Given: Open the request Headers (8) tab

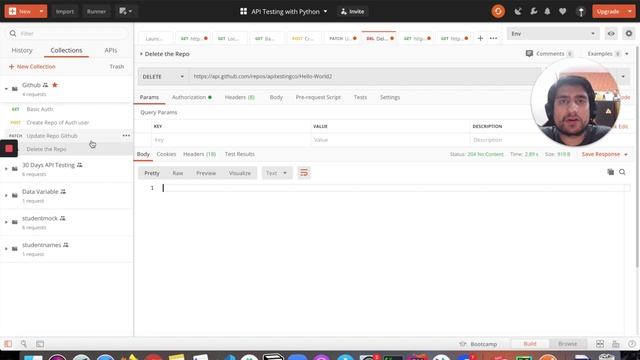Looking at the screenshot, I should [240, 97].
